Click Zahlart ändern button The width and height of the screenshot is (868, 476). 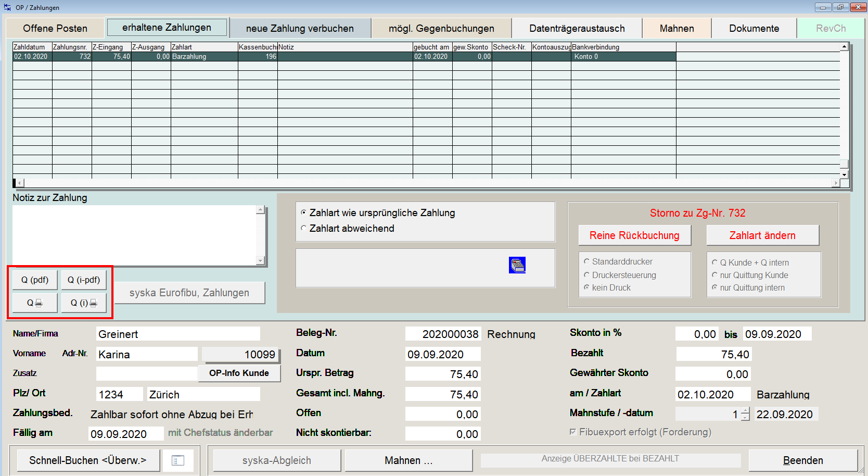pos(762,235)
